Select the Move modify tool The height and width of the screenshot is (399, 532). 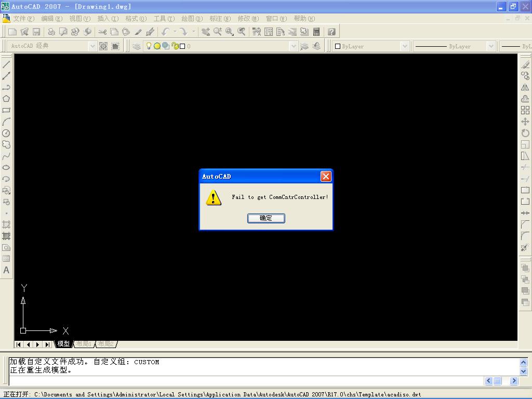coord(525,122)
